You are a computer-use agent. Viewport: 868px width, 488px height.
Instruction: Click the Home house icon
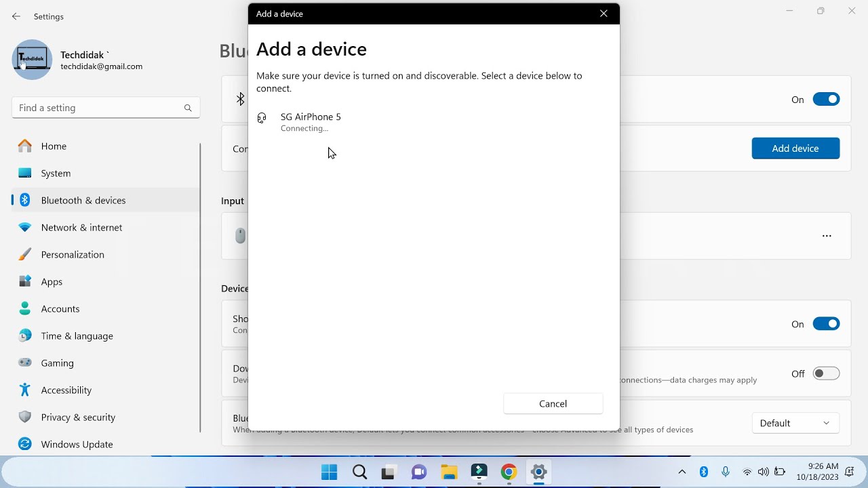[25, 146]
